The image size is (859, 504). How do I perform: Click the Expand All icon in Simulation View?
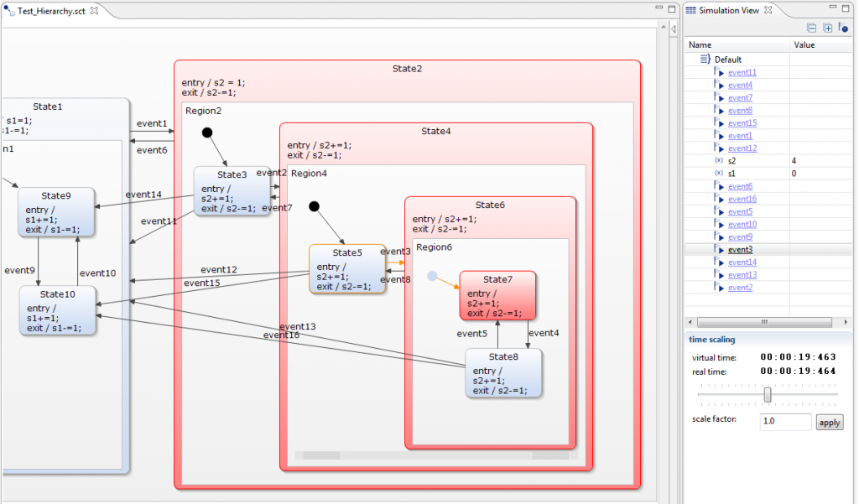click(x=827, y=28)
